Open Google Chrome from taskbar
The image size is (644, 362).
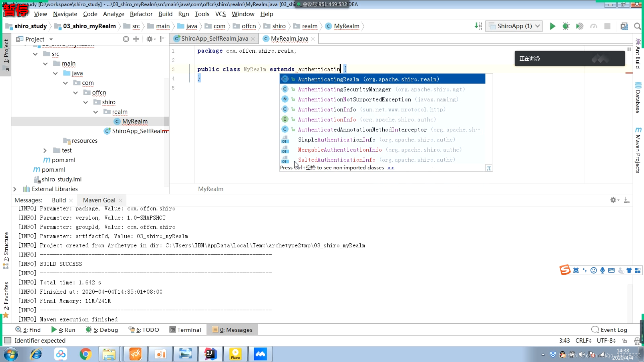coord(86,354)
